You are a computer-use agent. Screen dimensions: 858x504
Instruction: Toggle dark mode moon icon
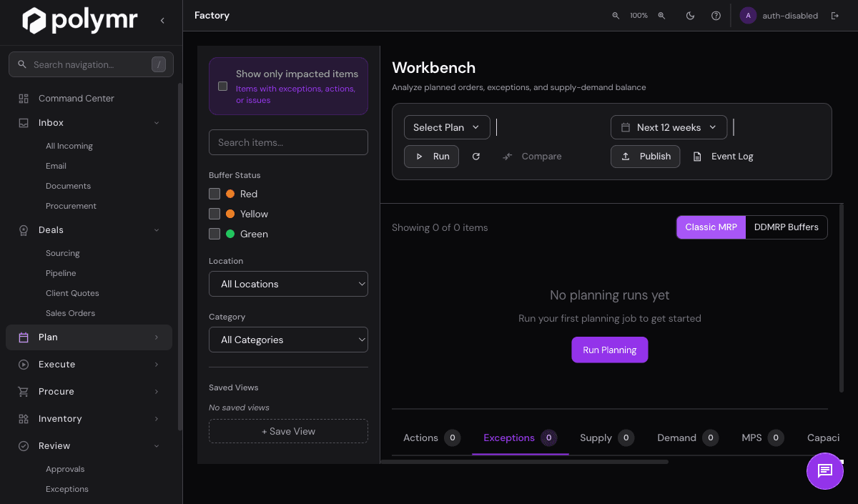[690, 16]
